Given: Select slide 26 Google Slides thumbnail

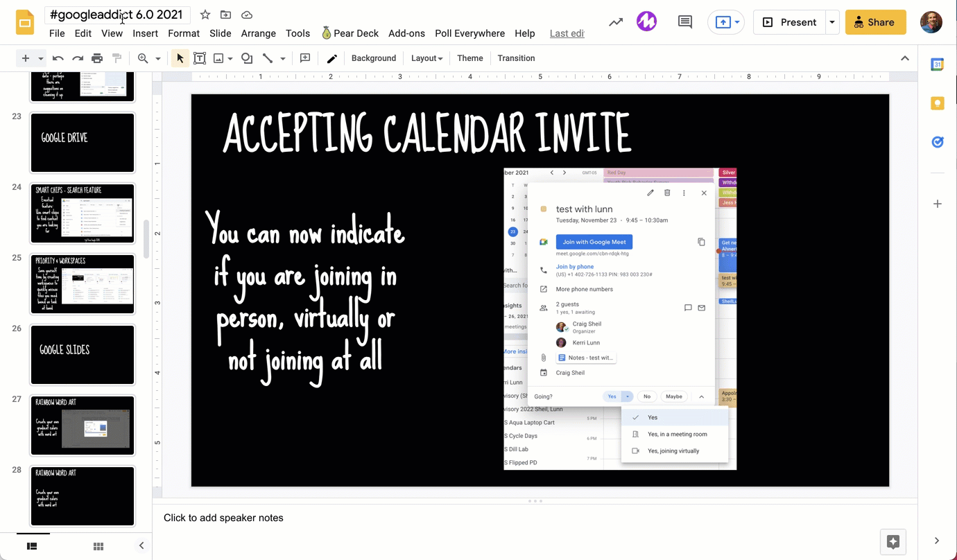Looking at the screenshot, I should pyautogui.click(x=83, y=355).
